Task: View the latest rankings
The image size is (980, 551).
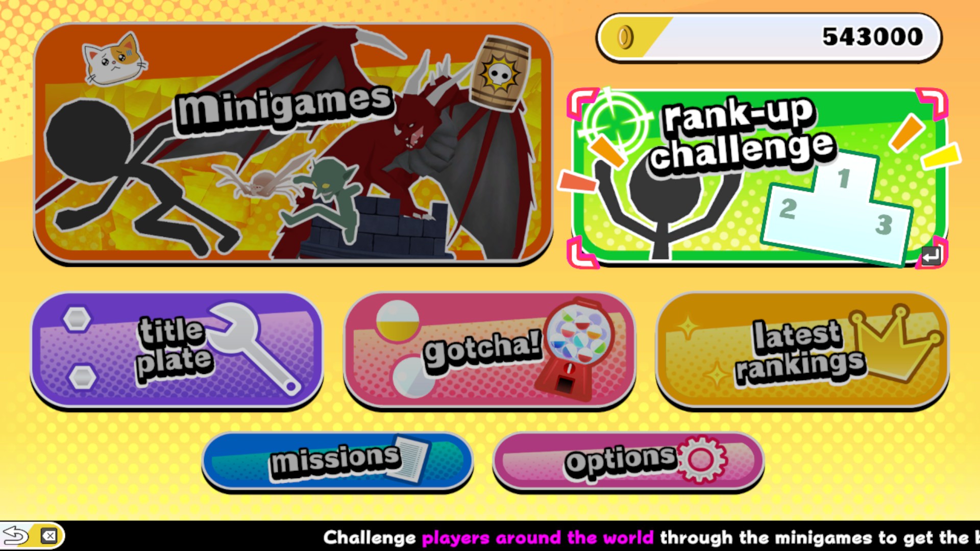Action: coord(802,350)
